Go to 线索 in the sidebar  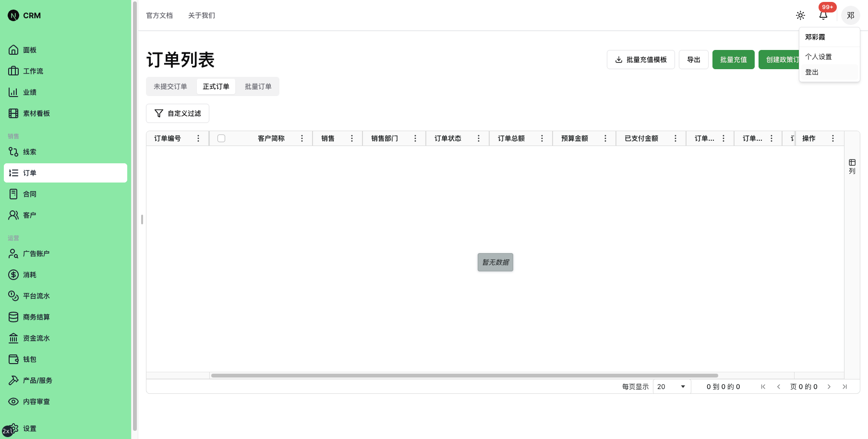click(x=29, y=152)
